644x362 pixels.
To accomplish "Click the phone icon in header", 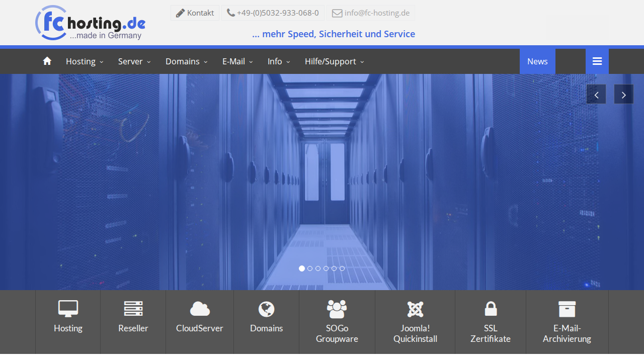I will click(231, 13).
